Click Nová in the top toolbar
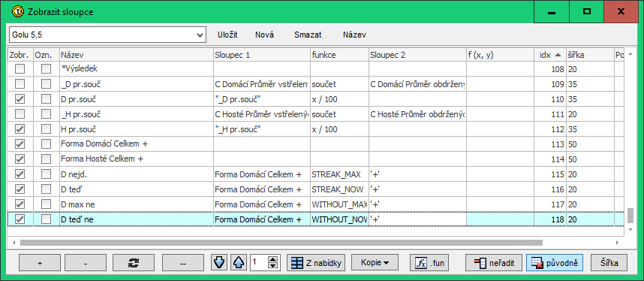This screenshot has height=281, width=644. point(264,35)
